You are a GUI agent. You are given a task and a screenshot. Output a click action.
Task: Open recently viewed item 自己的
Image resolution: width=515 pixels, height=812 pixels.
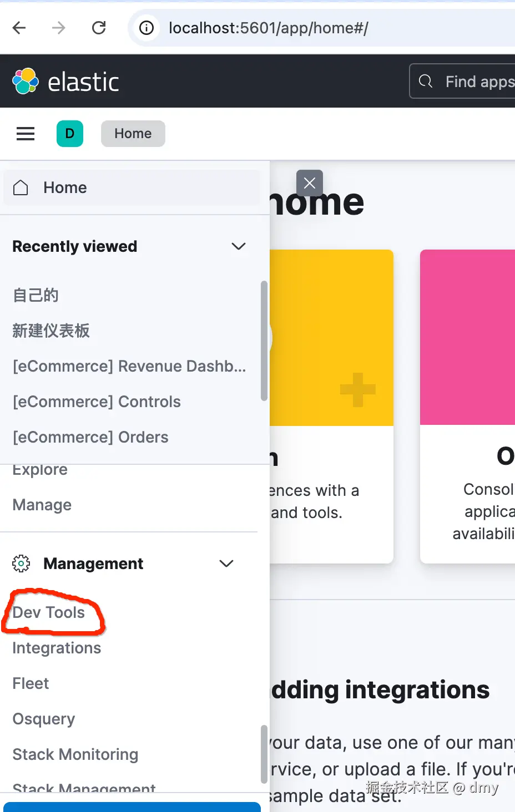point(36,295)
